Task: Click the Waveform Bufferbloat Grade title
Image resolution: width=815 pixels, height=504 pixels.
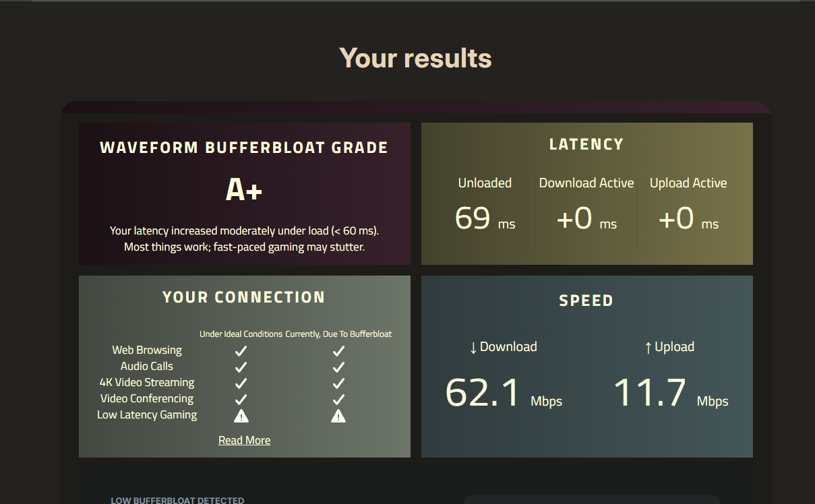Action: (x=244, y=148)
